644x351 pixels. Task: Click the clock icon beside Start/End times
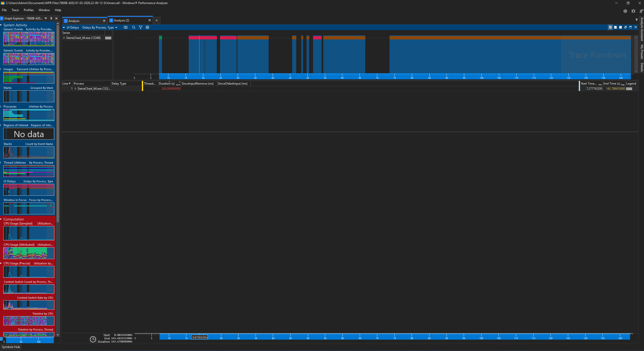(x=93, y=339)
